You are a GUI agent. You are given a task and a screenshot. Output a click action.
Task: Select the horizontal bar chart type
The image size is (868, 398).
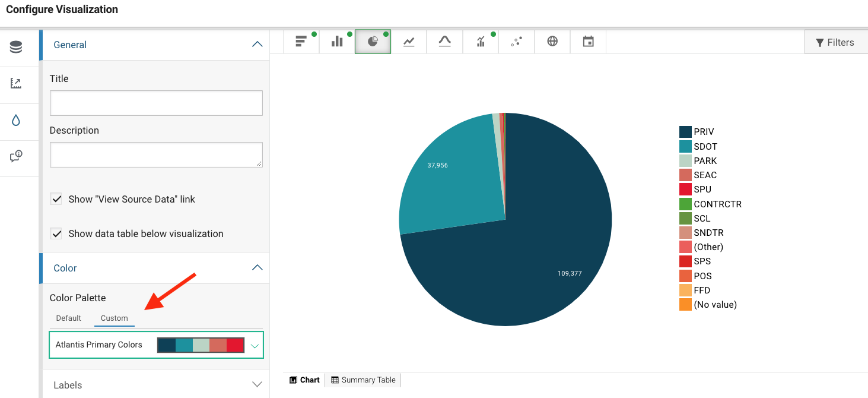(301, 42)
